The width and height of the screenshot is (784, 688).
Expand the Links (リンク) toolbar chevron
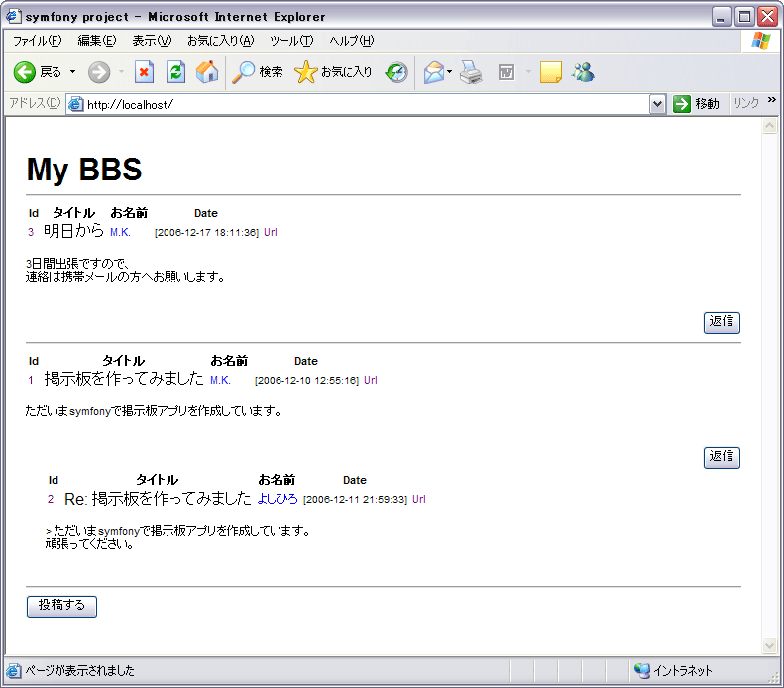coord(771,99)
